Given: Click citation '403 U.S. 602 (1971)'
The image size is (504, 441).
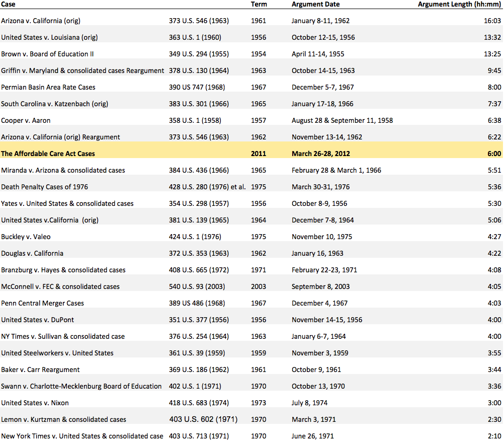Looking at the screenshot, I should 204,419.
